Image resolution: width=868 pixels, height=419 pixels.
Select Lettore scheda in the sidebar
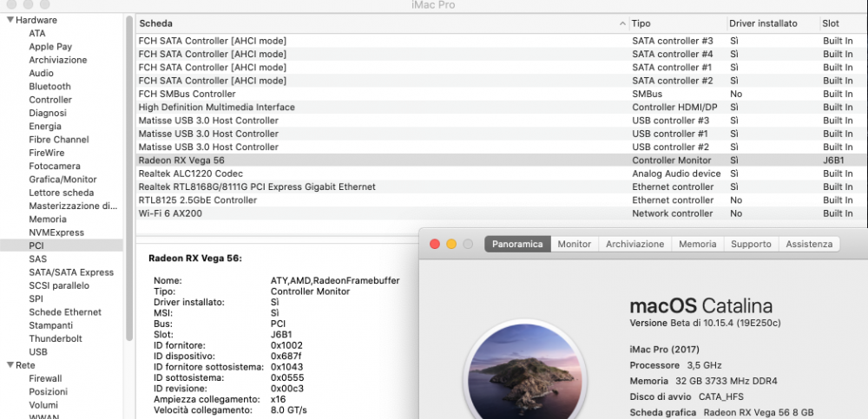click(x=62, y=193)
